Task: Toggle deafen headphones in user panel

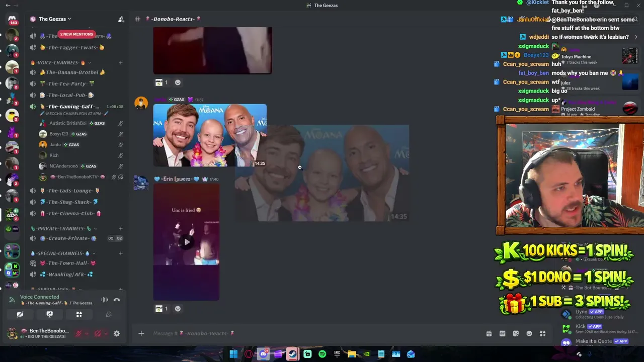Action: click(98, 333)
